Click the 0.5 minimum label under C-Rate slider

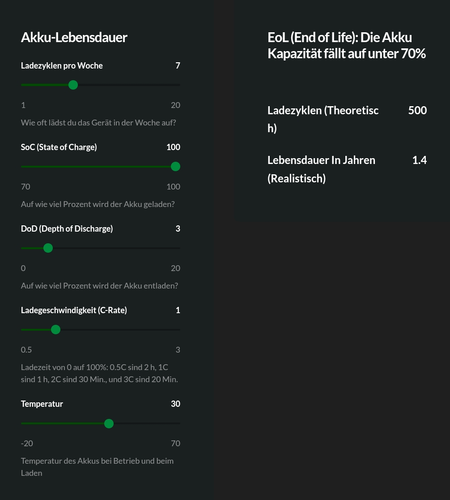pos(26,350)
